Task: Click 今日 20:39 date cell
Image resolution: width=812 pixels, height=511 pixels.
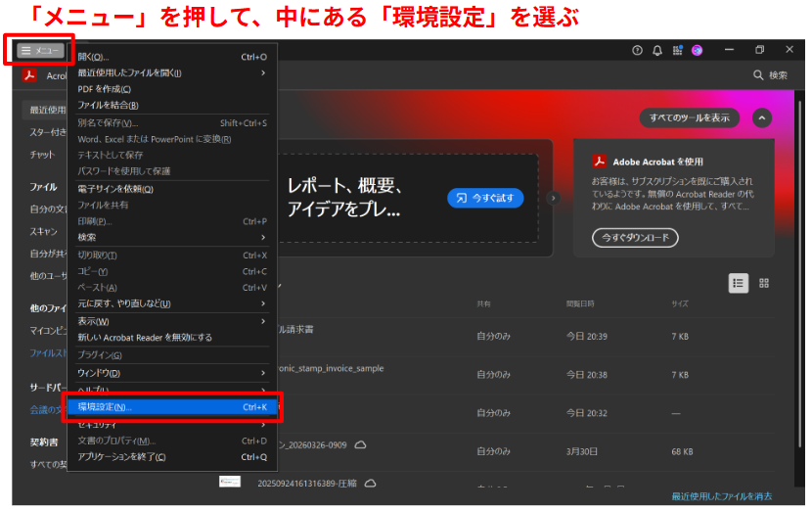Action: click(586, 337)
